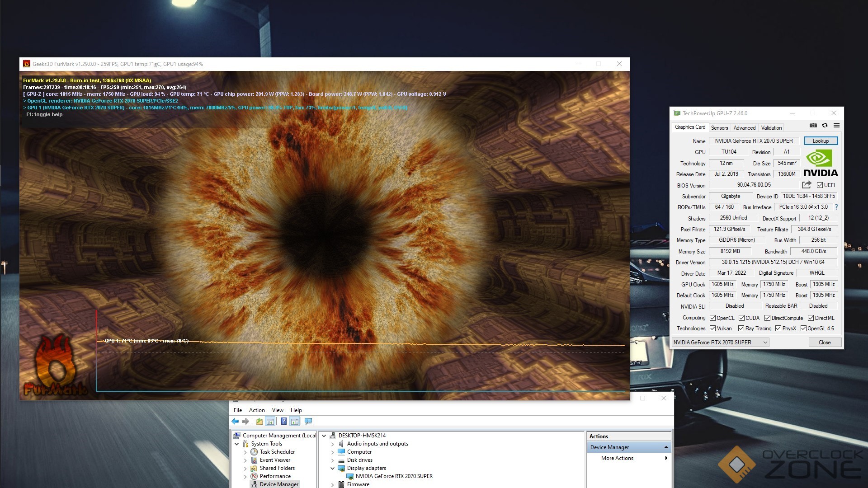Select NVIDIA GeForce RTX 2070 SUPER device
Viewport: 868px width, 488px height.
click(x=394, y=476)
